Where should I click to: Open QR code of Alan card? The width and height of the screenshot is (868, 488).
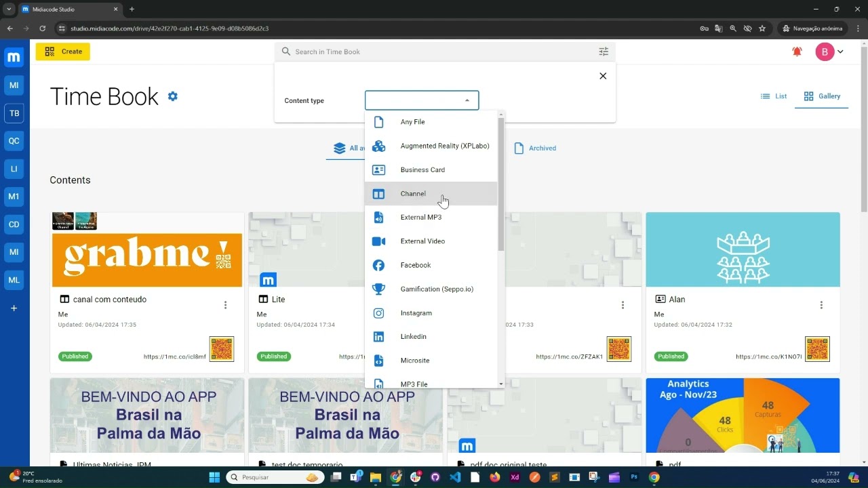click(817, 349)
